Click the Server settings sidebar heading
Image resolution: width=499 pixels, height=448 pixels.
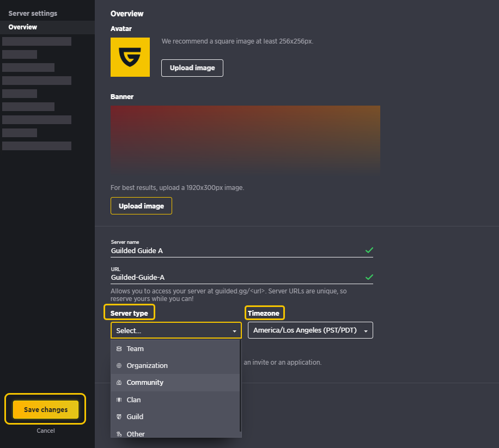click(x=33, y=14)
